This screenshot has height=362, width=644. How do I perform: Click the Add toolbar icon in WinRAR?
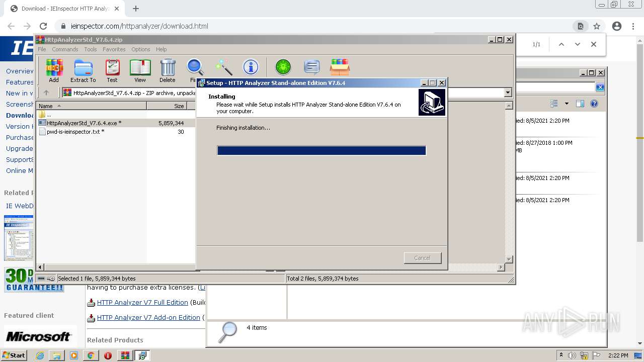tap(54, 71)
